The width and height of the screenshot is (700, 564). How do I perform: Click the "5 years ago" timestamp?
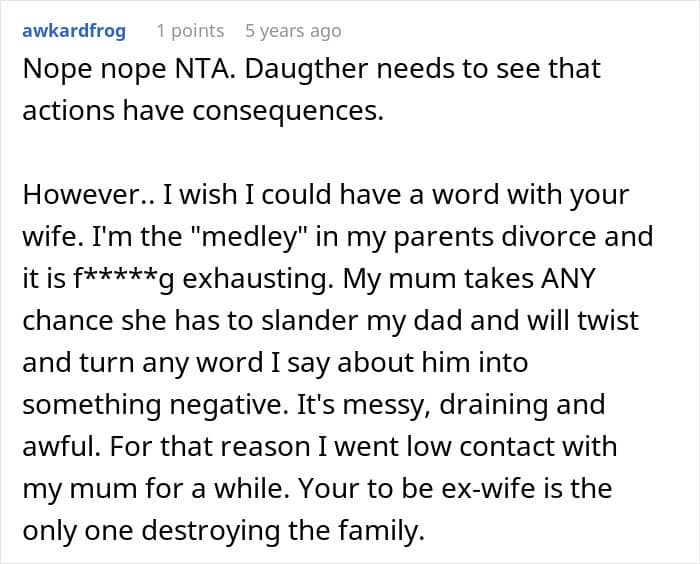(293, 31)
